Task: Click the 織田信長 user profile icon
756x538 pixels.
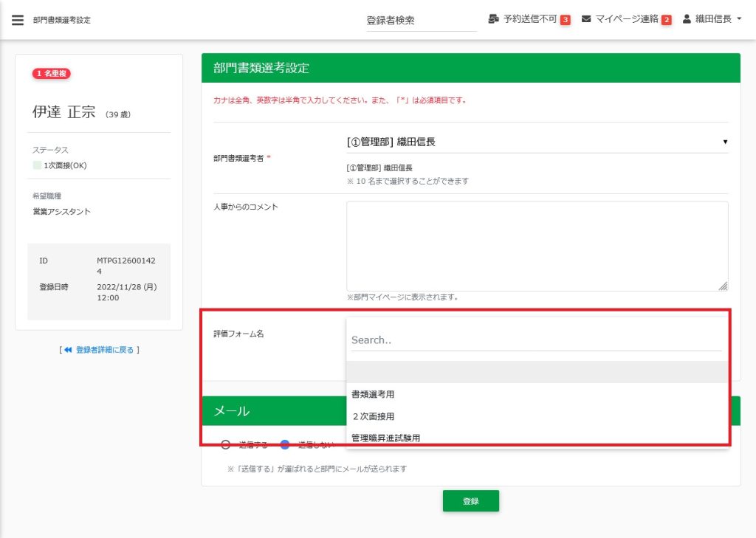Action: click(687, 19)
